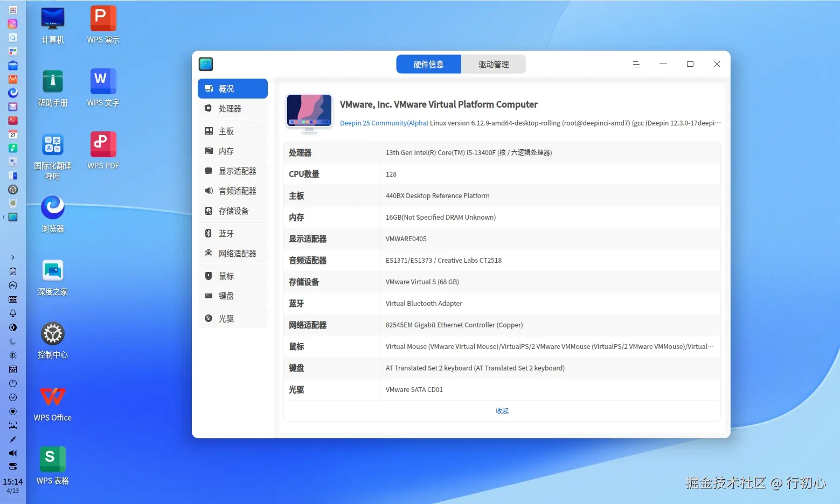Switch to the 驱动管理 tab
The image size is (840, 504).
(494, 65)
